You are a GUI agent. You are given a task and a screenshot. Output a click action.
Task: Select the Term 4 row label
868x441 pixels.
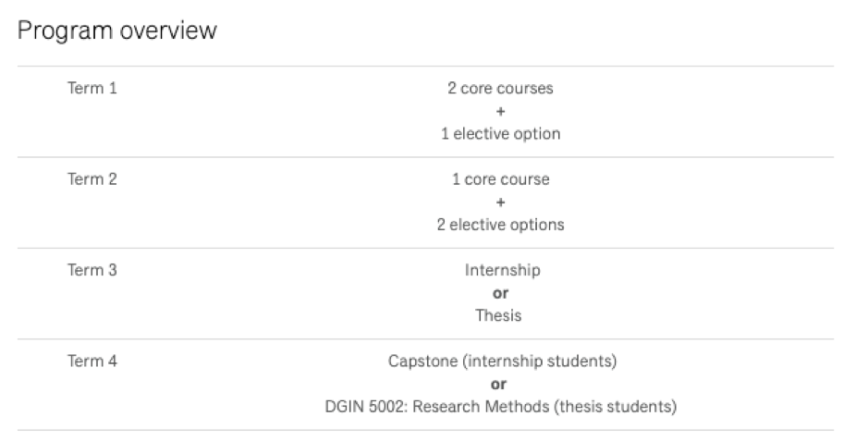click(x=92, y=361)
